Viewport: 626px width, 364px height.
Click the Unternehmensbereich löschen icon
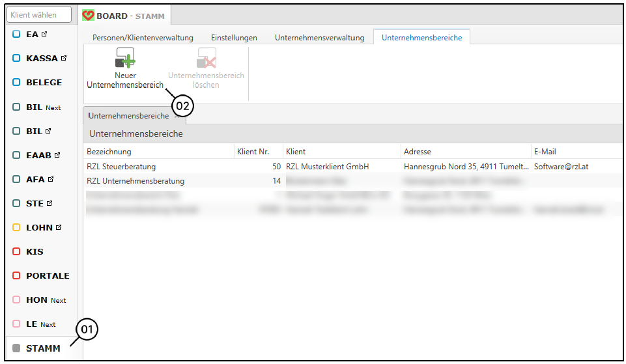click(206, 59)
